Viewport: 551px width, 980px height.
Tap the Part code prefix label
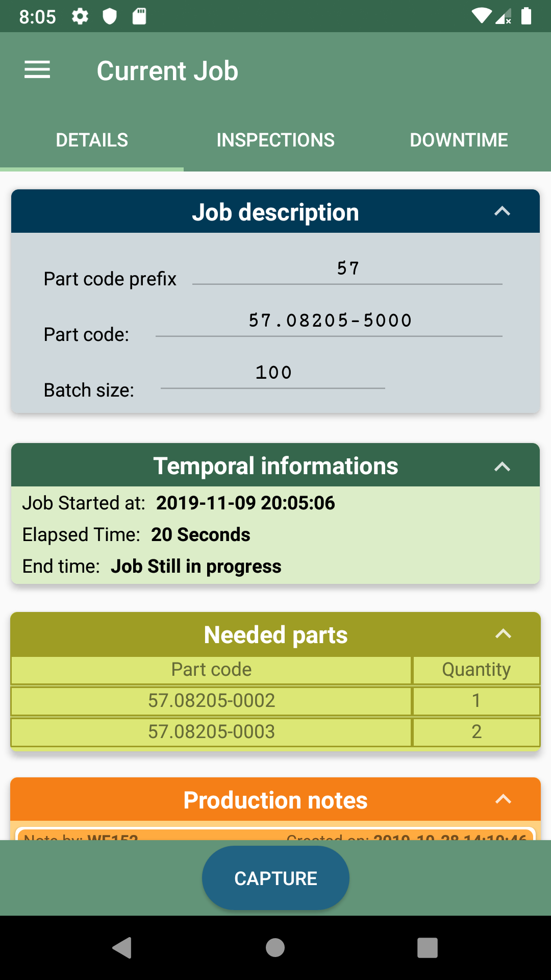(110, 279)
